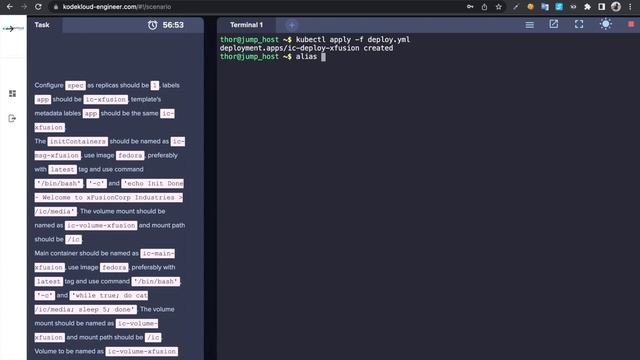This screenshot has width=640, height=360.
Task: Click the 'kubectl apply -f deploy.yml' command
Action: (353, 40)
